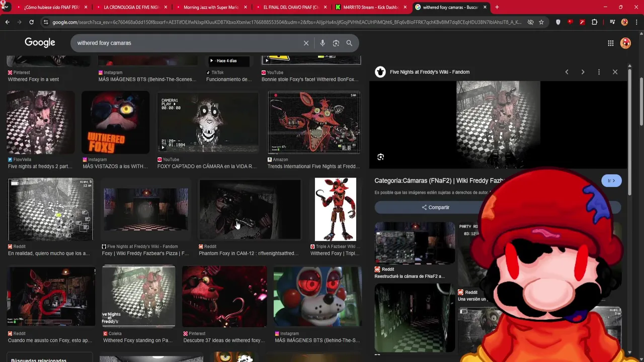This screenshot has height=362, width=644.
Task: Click the address bar URL
Action: pos(287,22)
